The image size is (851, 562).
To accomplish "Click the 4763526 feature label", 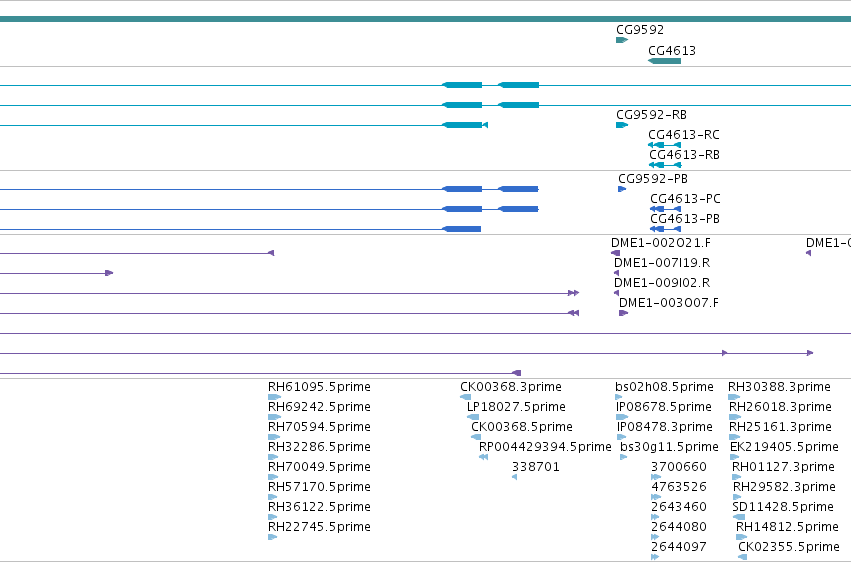I will click(x=679, y=487).
